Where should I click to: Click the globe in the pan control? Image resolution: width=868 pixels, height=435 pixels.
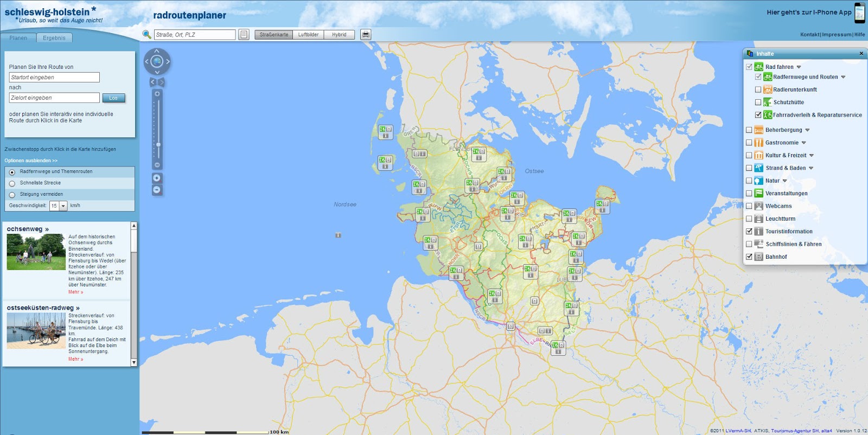click(157, 61)
